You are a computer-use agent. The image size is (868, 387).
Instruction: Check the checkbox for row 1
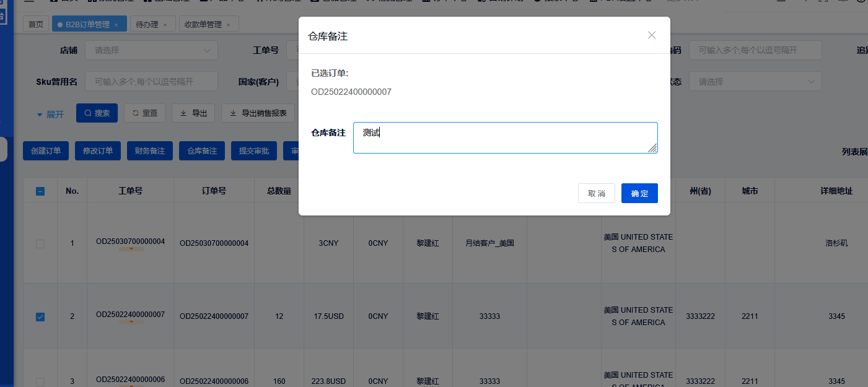pos(40,244)
